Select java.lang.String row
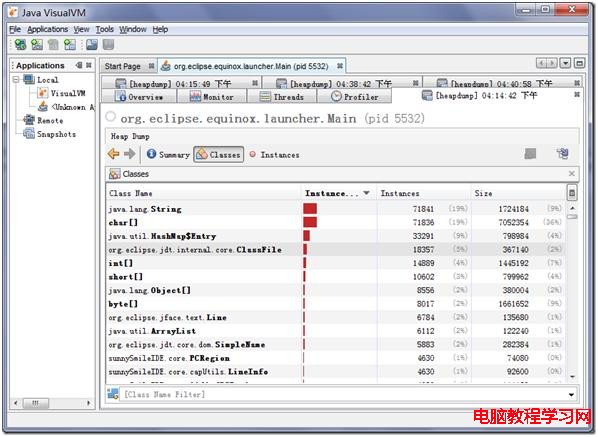 point(336,209)
